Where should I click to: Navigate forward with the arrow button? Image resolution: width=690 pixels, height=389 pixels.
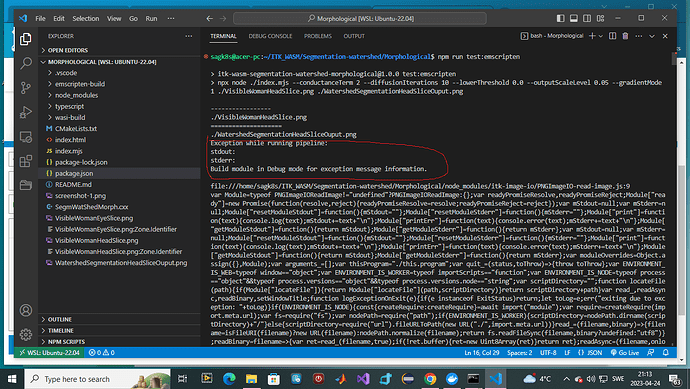click(x=223, y=18)
